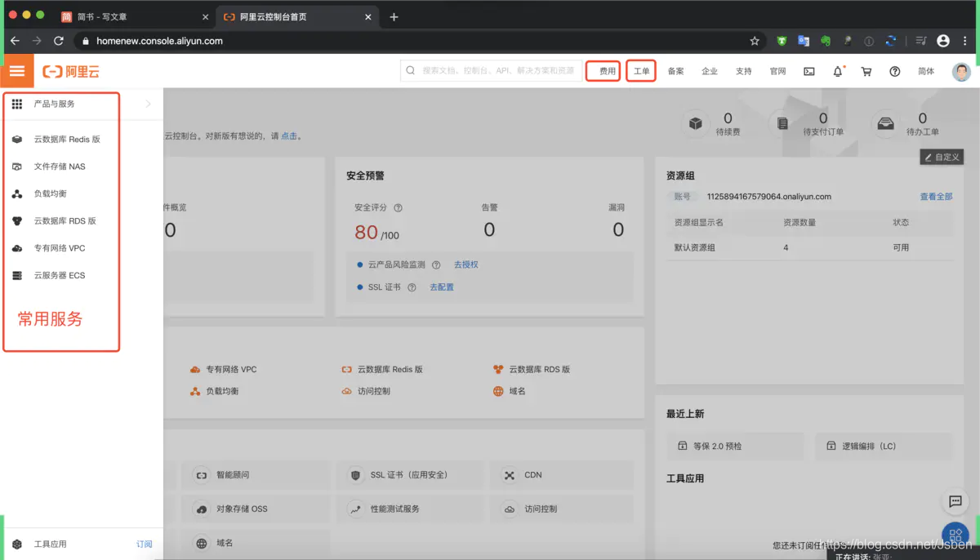The width and height of the screenshot is (980, 560).
Task: Click the 负载均衡 sidebar icon
Action: 17,193
